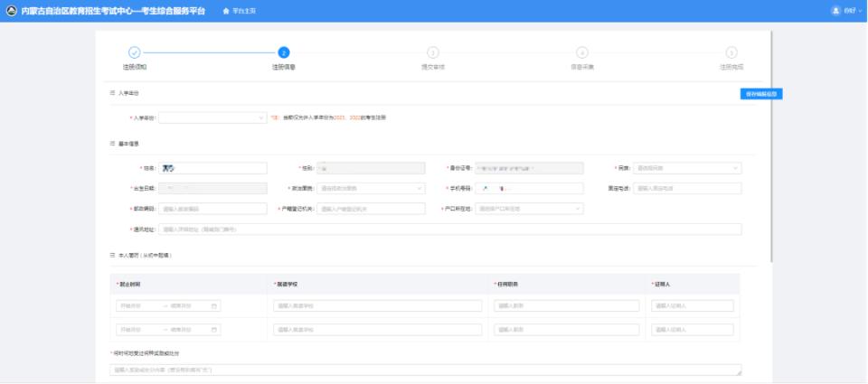Click the list icon beside 入学年份 section
This screenshot has width=868, height=384.
[x=112, y=93]
